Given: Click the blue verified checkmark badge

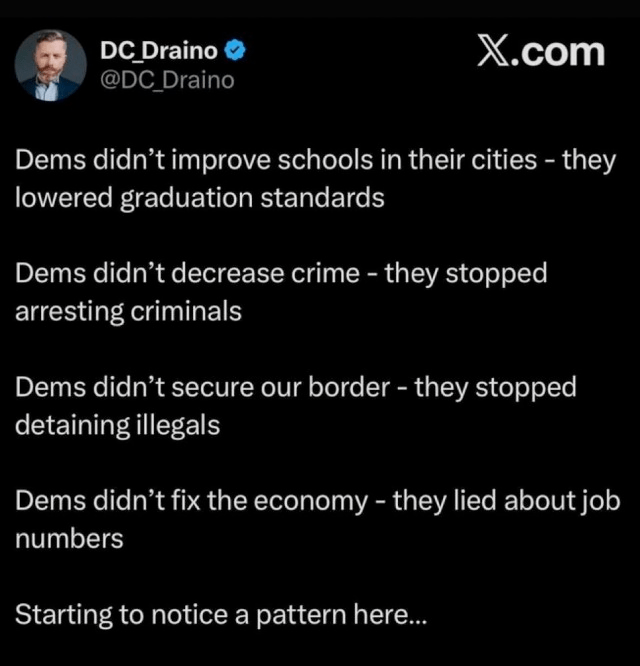Looking at the screenshot, I should coord(235,50).
